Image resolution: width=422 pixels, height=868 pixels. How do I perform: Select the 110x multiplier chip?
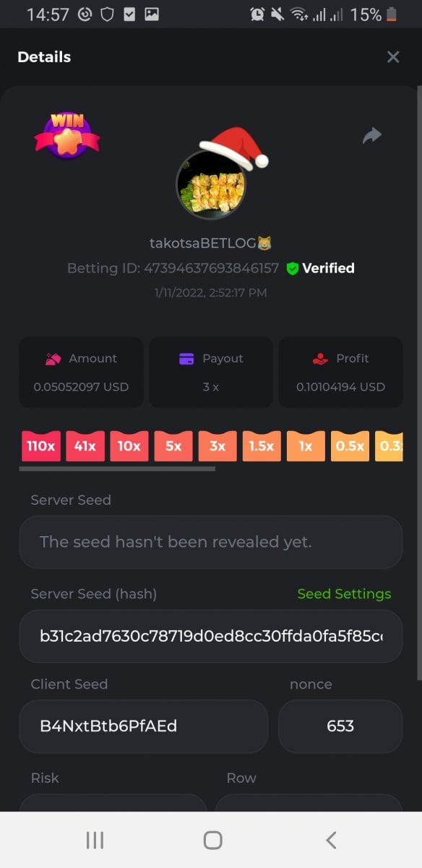pos(40,446)
